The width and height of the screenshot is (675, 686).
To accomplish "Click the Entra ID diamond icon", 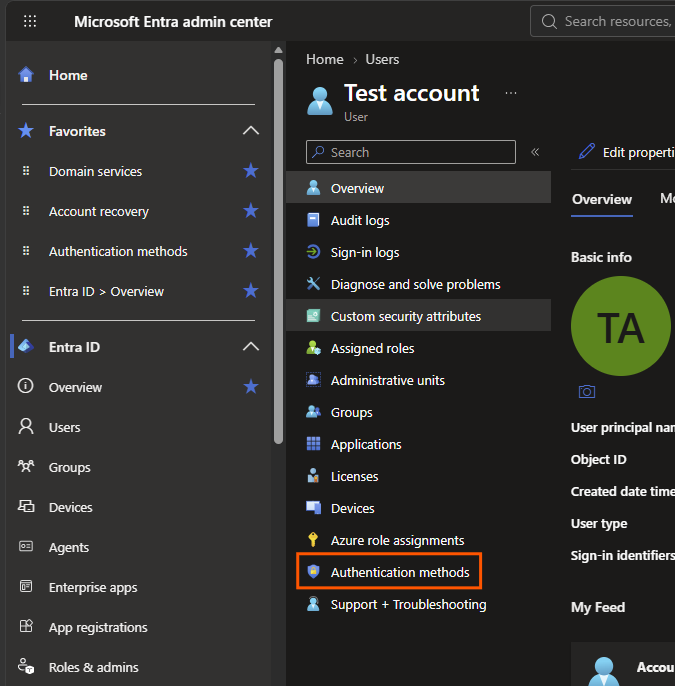I will (x=26, y=346).
